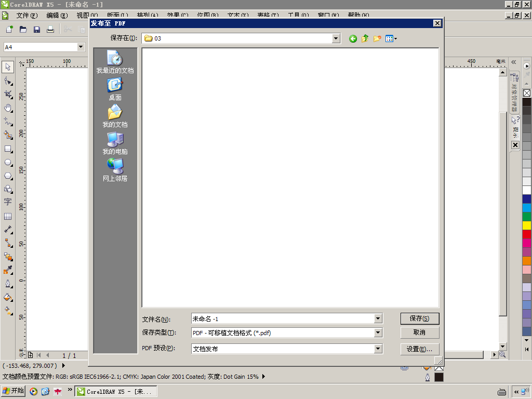Image resolution: width=532 pixels, height=399 pixels.
Task: Open the View menu
Action: pyautogui.click(x=87, y=15)
